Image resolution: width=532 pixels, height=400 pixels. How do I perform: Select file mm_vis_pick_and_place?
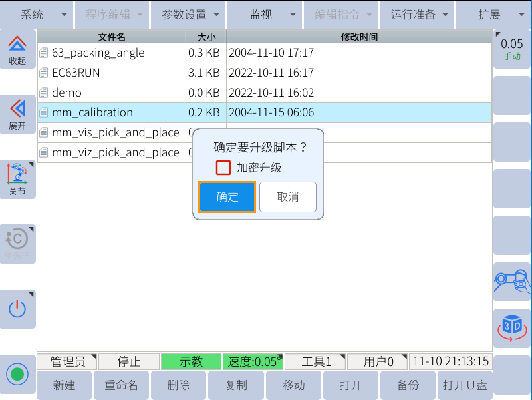(115, 132)
